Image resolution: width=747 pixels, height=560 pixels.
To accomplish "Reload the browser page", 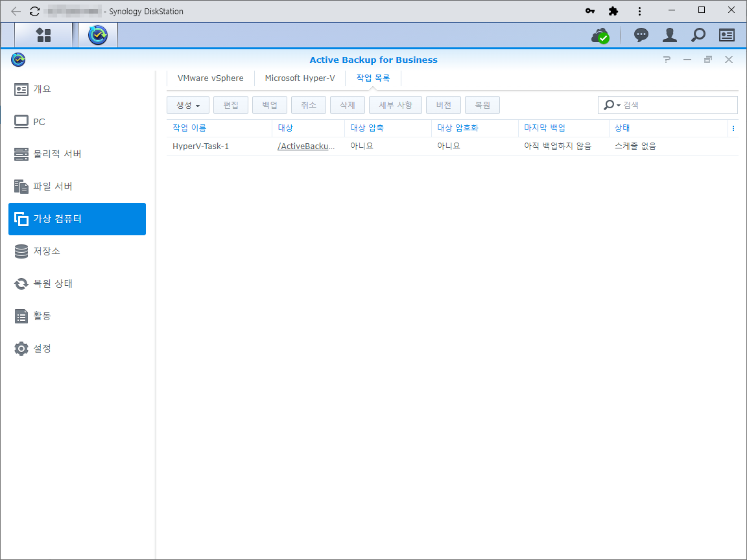I will tap(34, 11).
